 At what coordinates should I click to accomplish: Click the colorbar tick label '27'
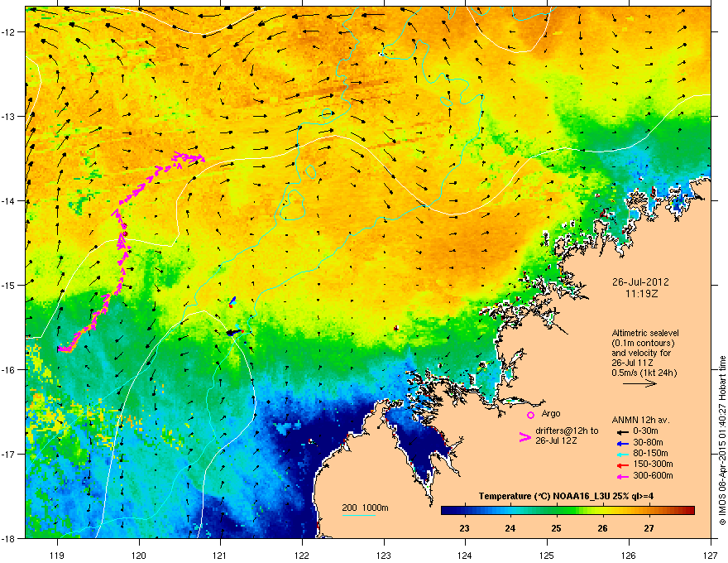(x=649, y=528)
